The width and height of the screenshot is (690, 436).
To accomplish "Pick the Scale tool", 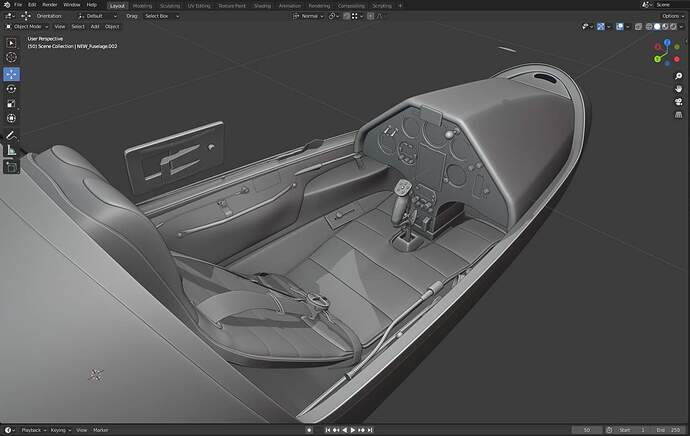I will [12, 103].
